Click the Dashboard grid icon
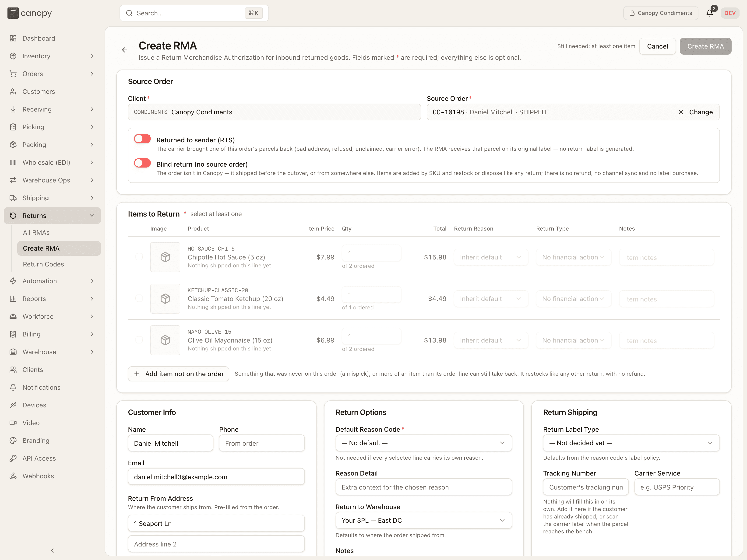 (x=13, y=38)
